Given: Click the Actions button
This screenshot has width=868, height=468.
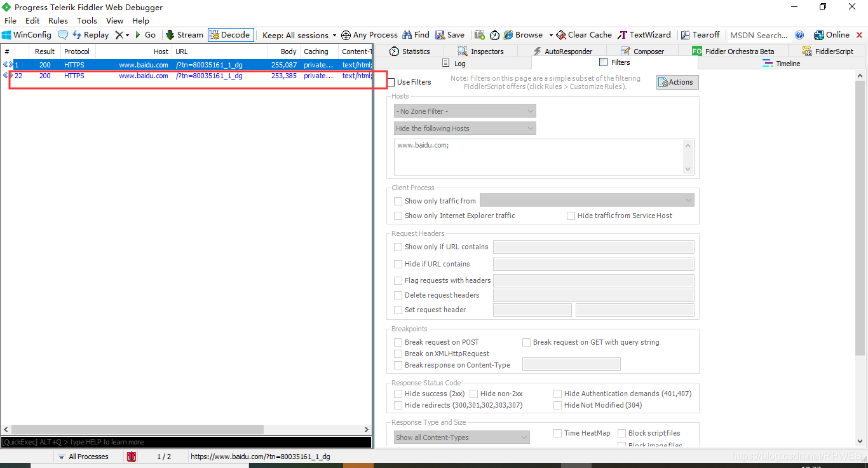Looking at the screenshot, I should [677, 82].
